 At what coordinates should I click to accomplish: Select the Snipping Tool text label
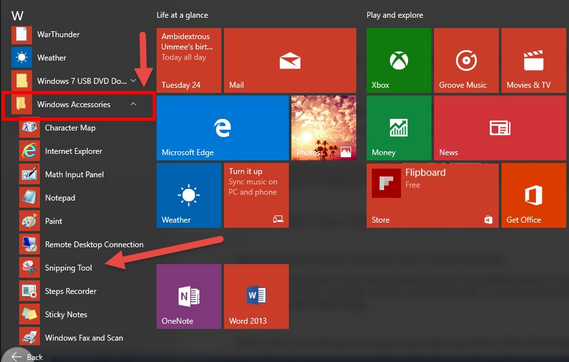68,268
